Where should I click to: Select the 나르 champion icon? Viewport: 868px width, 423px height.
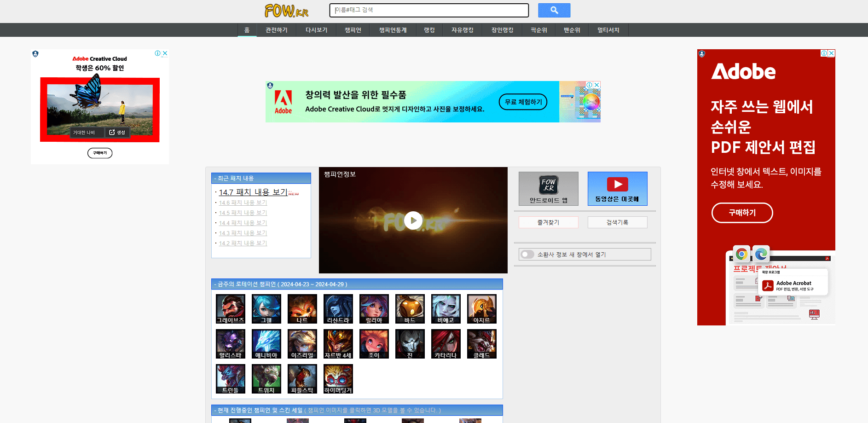tap(302, 309)
